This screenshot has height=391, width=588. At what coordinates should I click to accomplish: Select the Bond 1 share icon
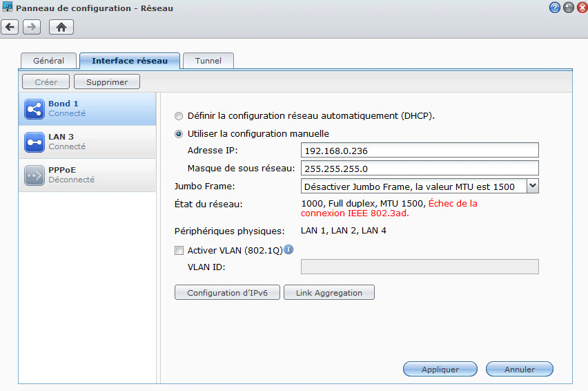pyautogui.click(x=34, y=109)
